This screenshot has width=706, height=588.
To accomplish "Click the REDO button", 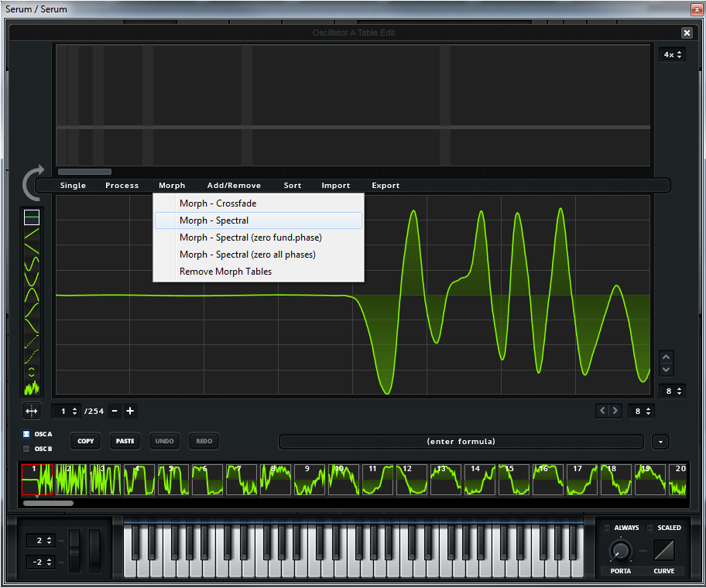I will pos(204,441).
